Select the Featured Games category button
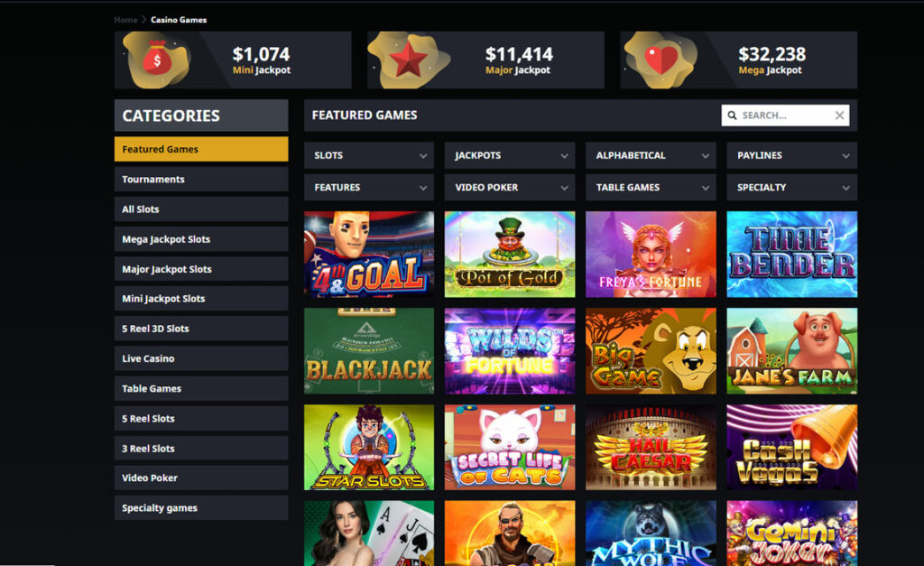The height and width of the screenshot is (566, 924). tap(201, 149)
